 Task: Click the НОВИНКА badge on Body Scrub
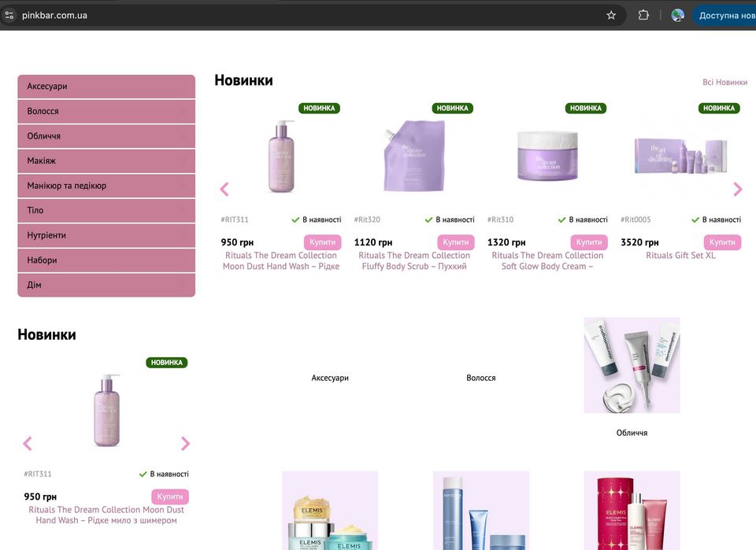pyautogui.click(x=452, y=109)
